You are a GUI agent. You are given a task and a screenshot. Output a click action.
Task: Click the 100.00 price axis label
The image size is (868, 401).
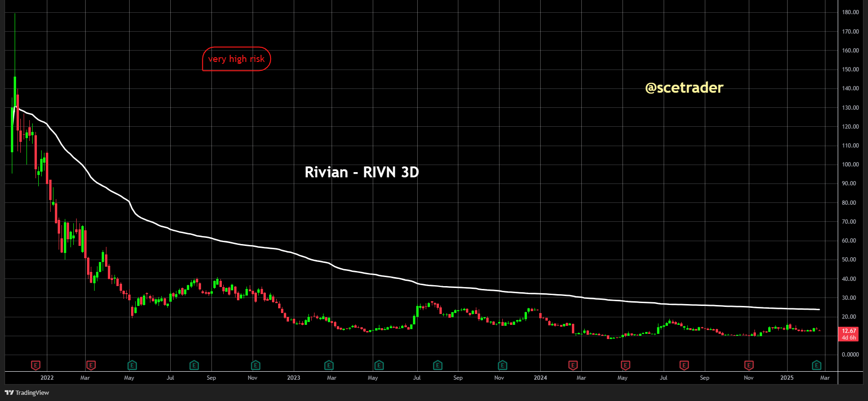850,165
